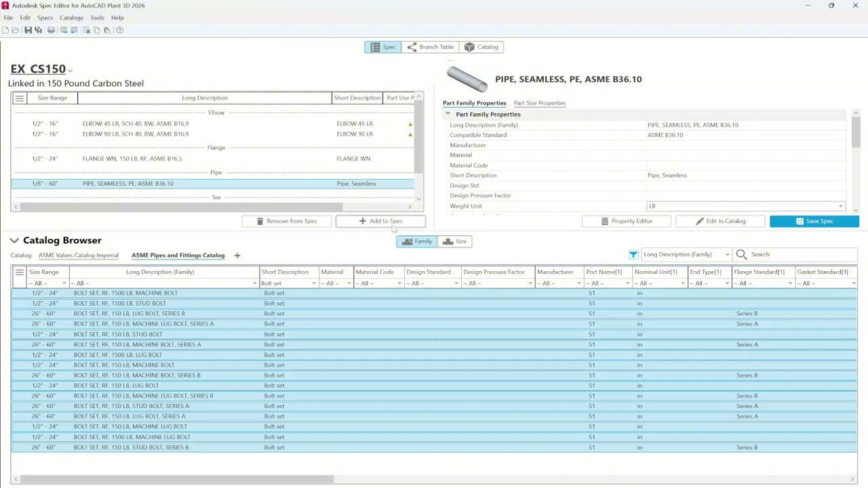Switch to Catalog view
Image resolution: width=868 pixels, height=488 pixels.
(x=481, y=47)
